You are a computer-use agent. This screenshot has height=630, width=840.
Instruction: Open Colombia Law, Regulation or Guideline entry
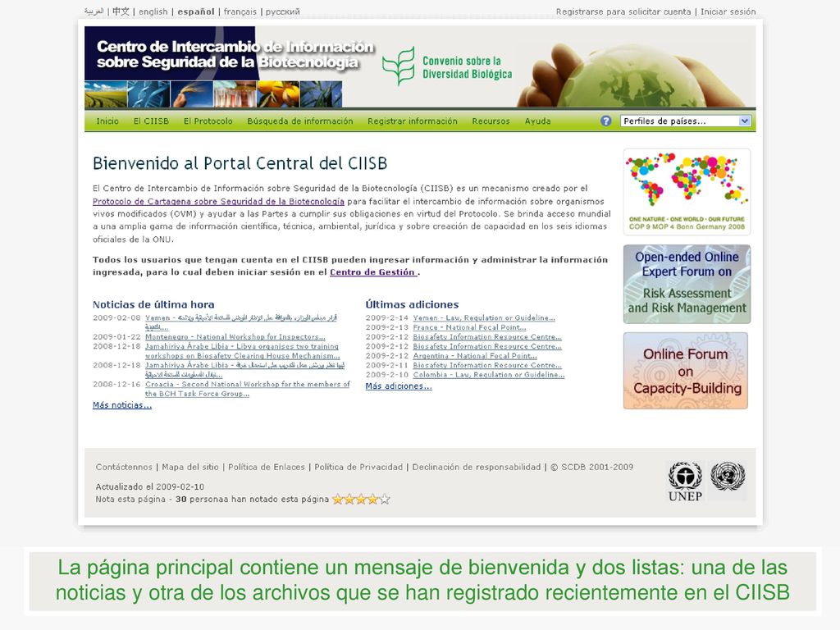(489, 375)
